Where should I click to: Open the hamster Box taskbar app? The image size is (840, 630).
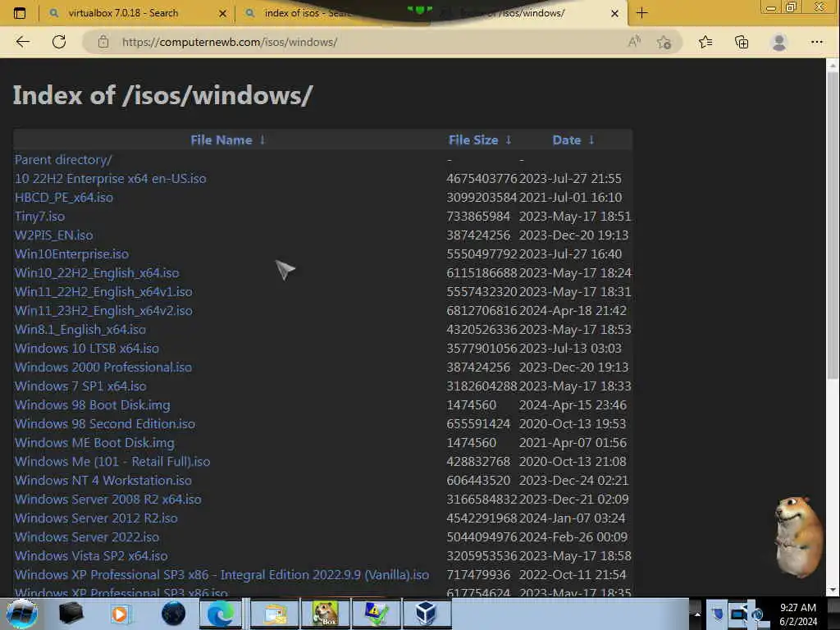click(325, 614)
